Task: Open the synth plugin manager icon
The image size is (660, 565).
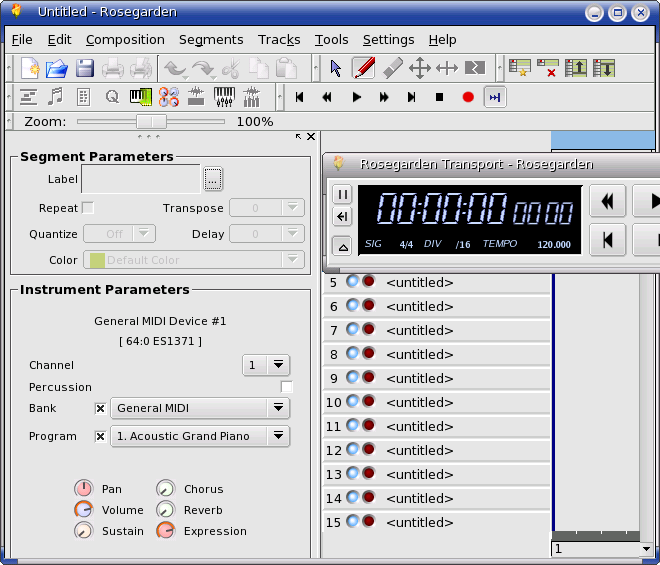Action: coord(169,97)
